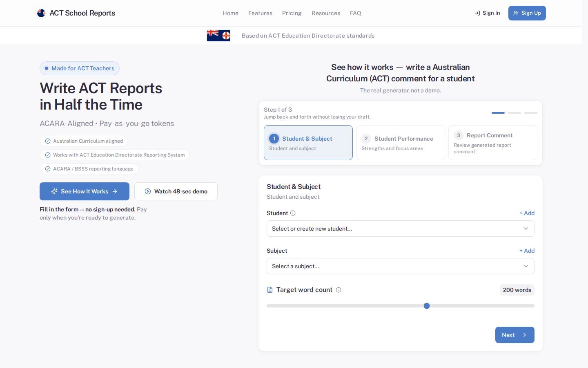Open the Student select dropdown

pos(400,229)
